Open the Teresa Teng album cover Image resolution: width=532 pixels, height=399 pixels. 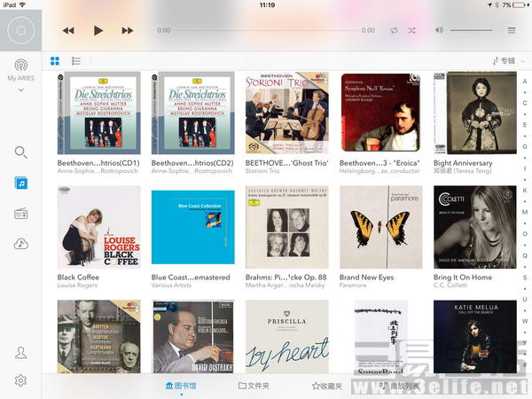click(x=475, y=113)
